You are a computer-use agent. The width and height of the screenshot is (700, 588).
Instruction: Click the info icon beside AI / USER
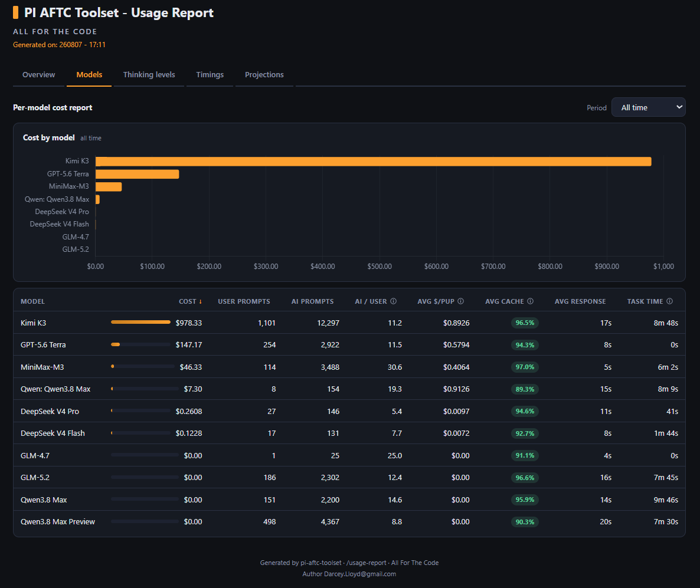[393, 301]
